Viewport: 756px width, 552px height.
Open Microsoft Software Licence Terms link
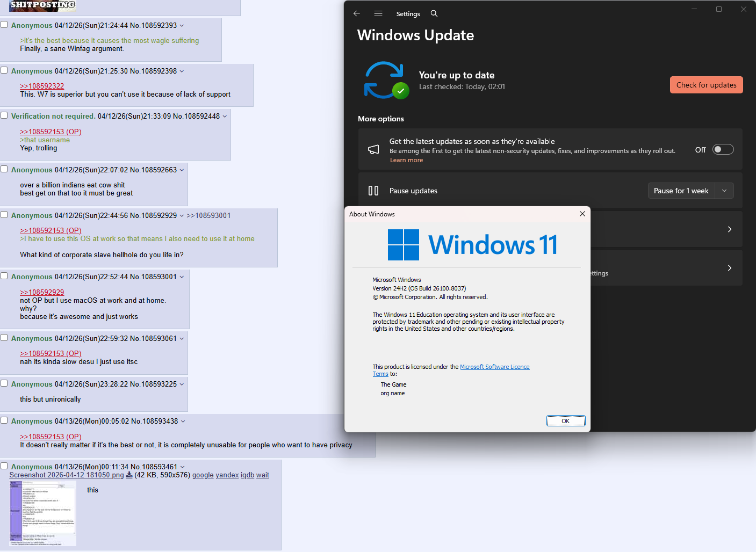pos(451,370)
